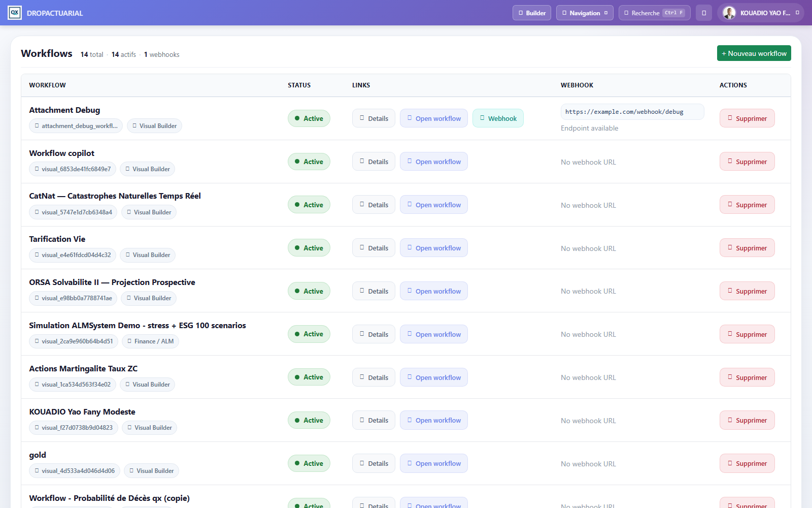Open the Builder button in header
Viewport: 812px width, 508px height.
point(532,13)
